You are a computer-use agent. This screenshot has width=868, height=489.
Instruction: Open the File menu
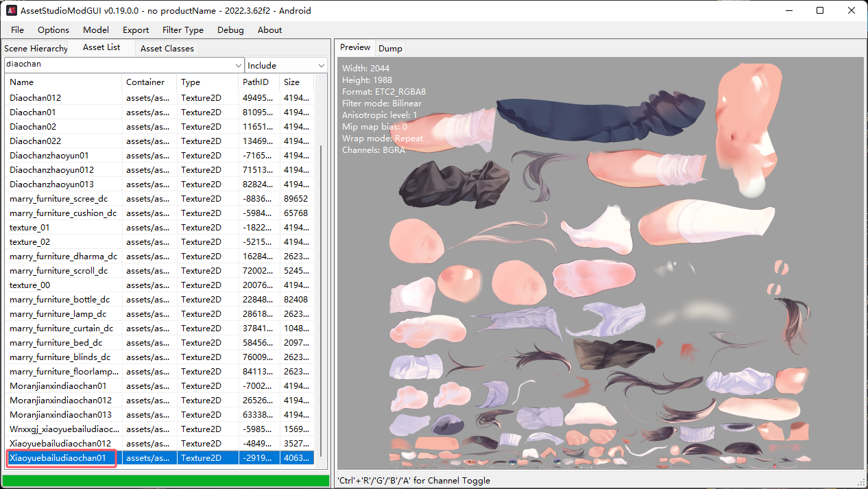(17, 30)
